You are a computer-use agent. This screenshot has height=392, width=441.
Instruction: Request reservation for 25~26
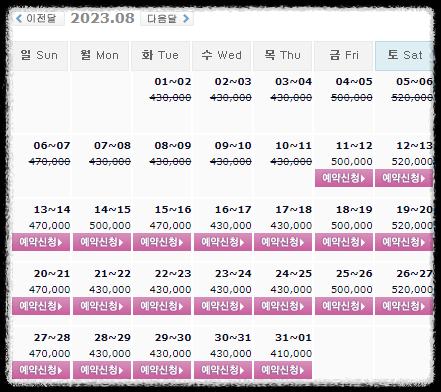click(344, 306)
